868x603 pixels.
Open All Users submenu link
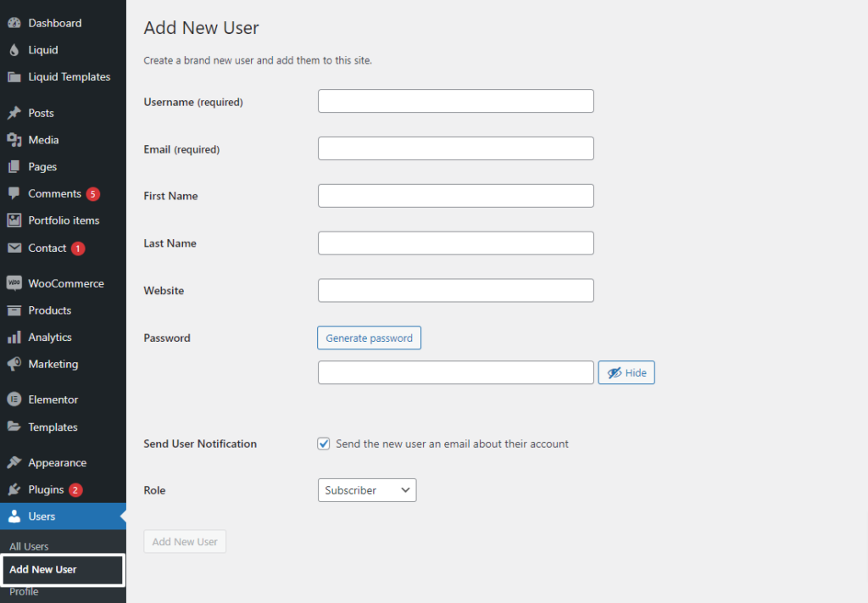(29, 546)
